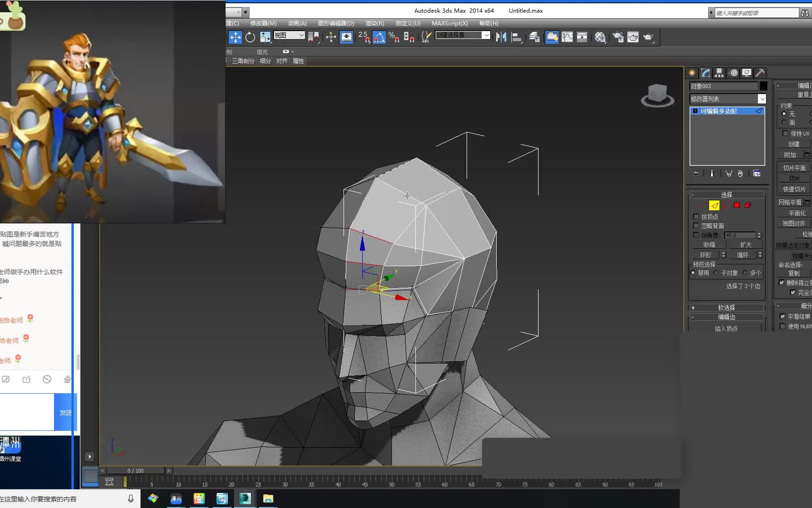Click the 扩大 selection button
Image resolution: width=812 pixels, height=508 pixels.
pyautogui.click(x=747, y=244)
